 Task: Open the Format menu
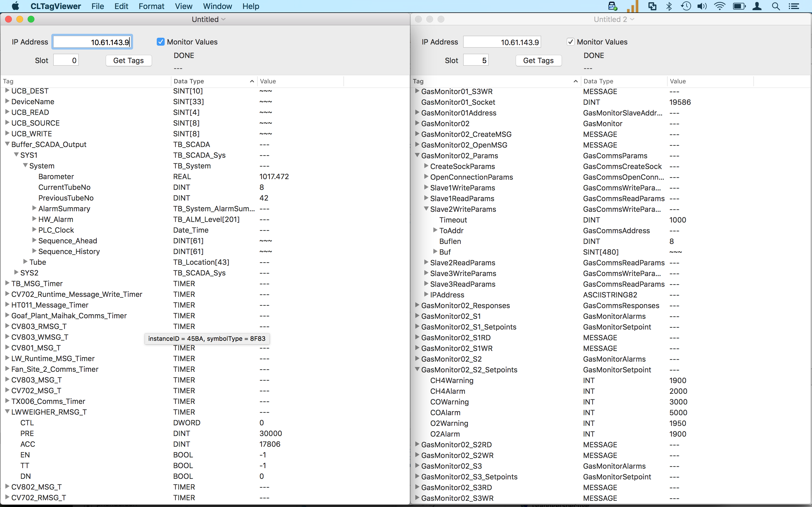tap(151, 6)
